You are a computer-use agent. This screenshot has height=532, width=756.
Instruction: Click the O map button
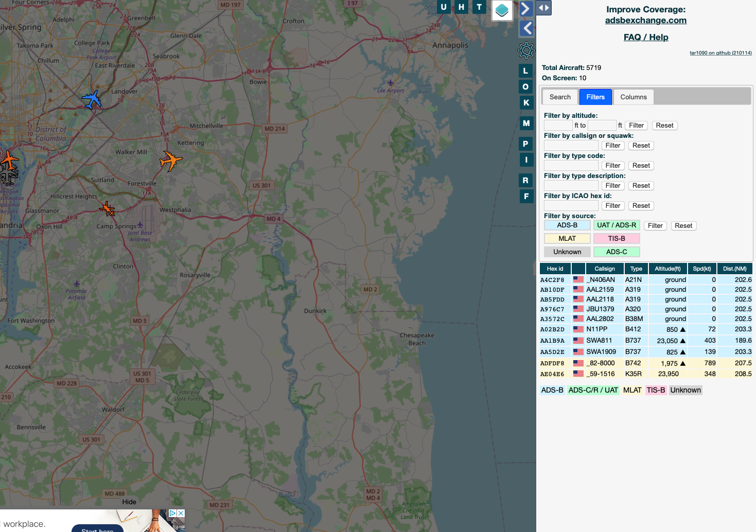[x=525, y=87]
